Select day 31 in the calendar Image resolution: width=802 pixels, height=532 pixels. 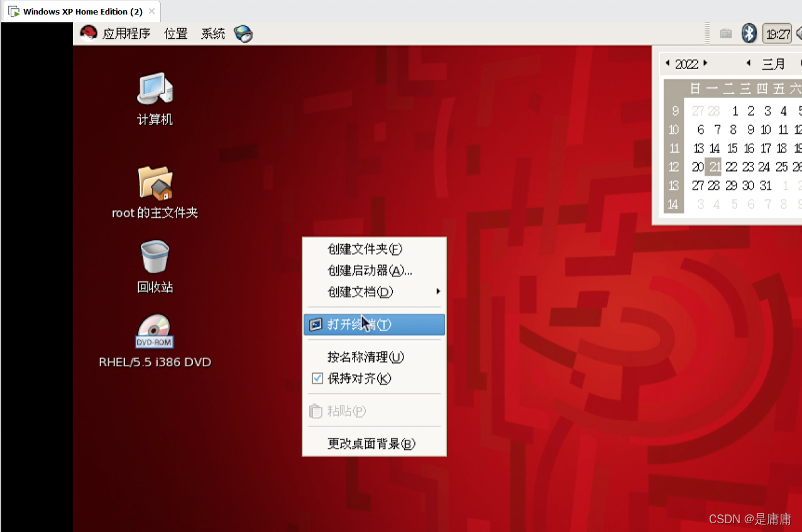pyautogui.click(x=765, y=186)
